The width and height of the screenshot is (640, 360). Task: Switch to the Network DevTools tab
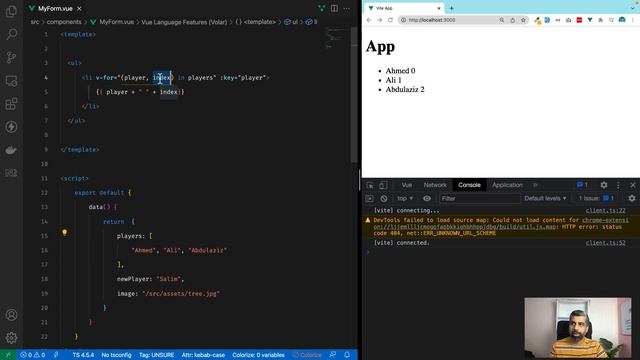pos(435,185)
